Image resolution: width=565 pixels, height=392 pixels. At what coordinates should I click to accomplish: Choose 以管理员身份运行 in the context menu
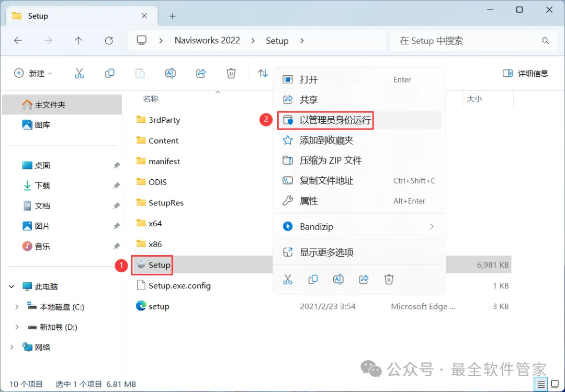(x=359, y=120)
